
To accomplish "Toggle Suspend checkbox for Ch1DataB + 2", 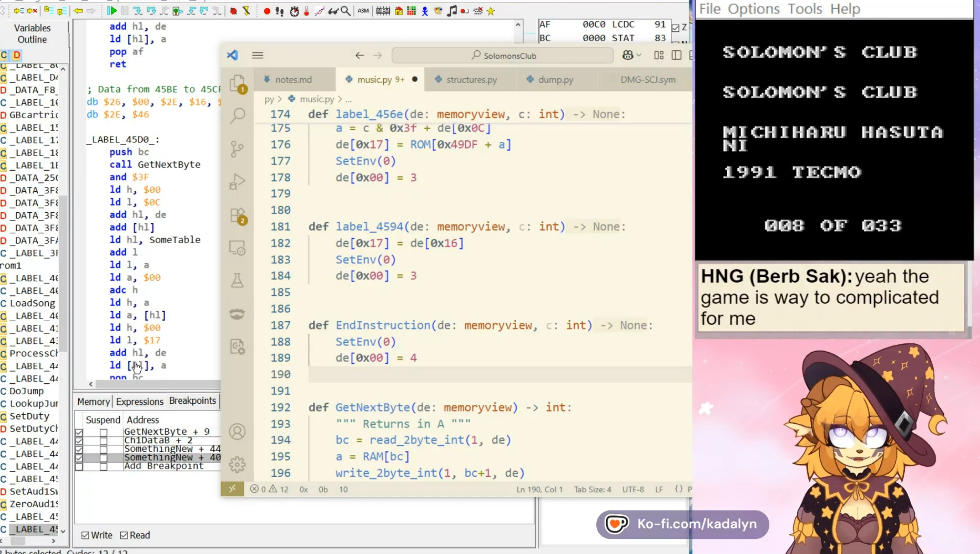I will (x=103, y=441).
